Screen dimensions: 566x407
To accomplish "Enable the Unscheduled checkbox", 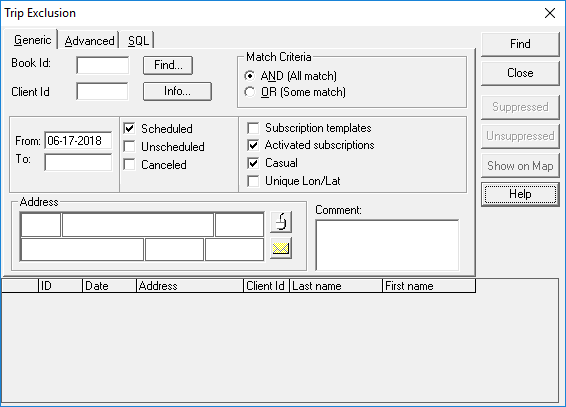I will [129, 146].
